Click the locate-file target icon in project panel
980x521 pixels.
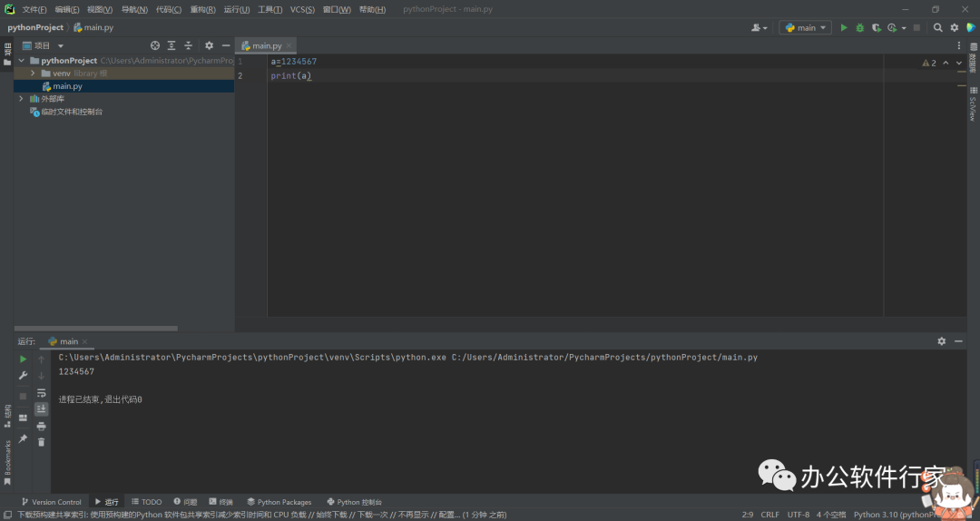click(x=155, y=45)
